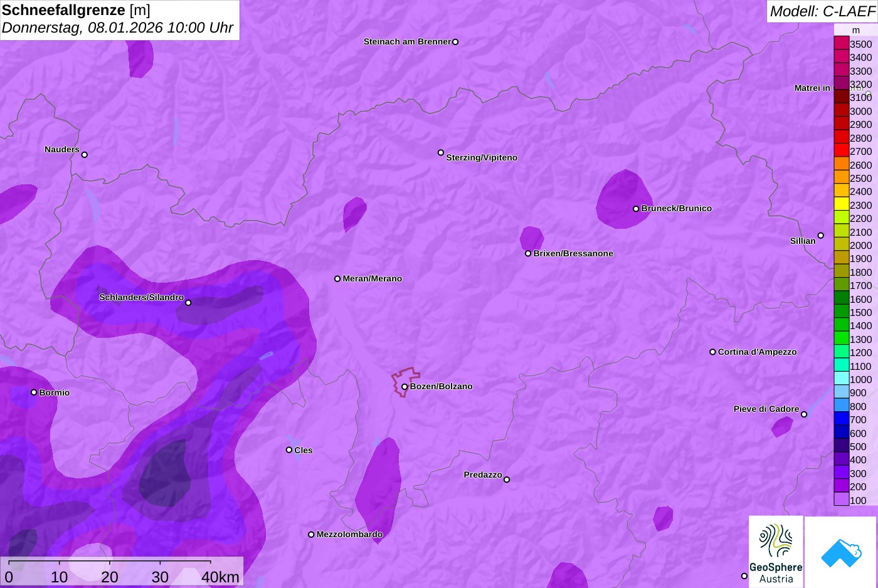Click the Schlanders/Silandro label text
Screen dimensions: 878x588
(141, 297)
